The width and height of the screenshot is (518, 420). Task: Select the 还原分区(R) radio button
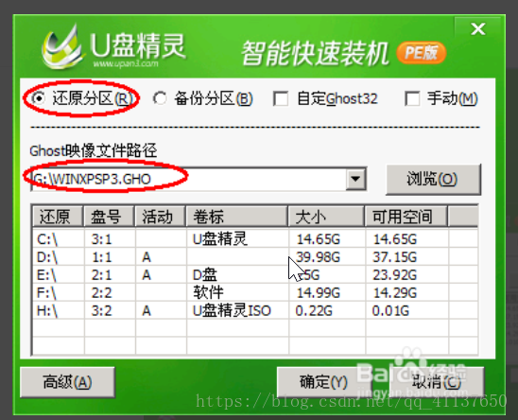39,98
